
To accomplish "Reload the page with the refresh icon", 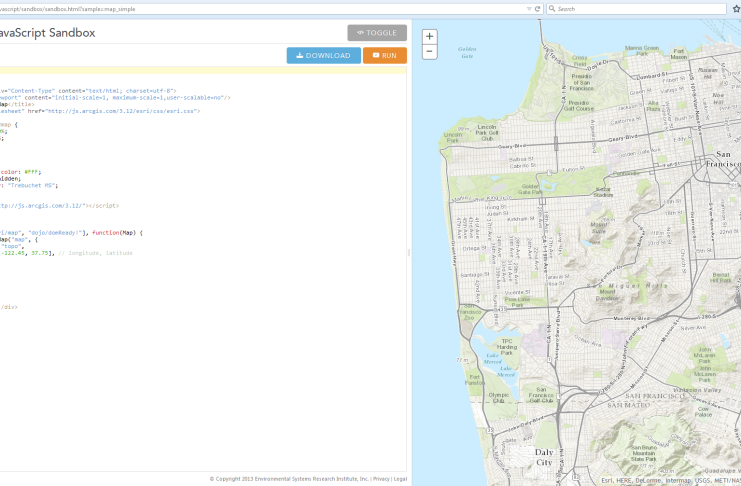I will (x=537, y=9).
